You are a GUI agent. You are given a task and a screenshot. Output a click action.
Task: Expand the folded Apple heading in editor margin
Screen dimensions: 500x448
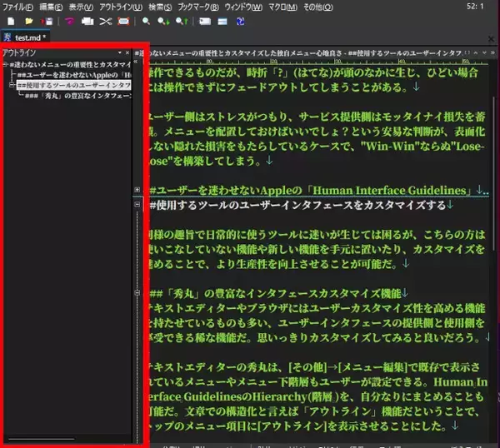coord(137,191)
